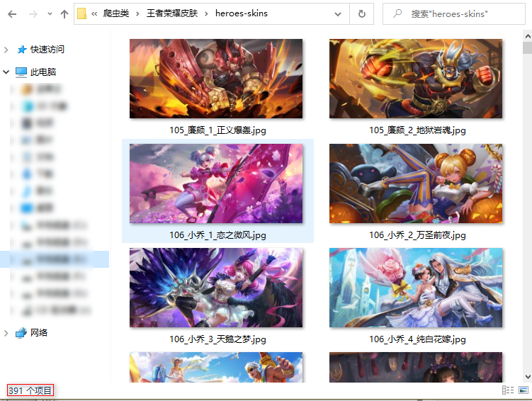532x401 pixels.
Task: Select thumbnail of 106_小乔_2_万圣前夜.jpg
Action: (416, 183)
